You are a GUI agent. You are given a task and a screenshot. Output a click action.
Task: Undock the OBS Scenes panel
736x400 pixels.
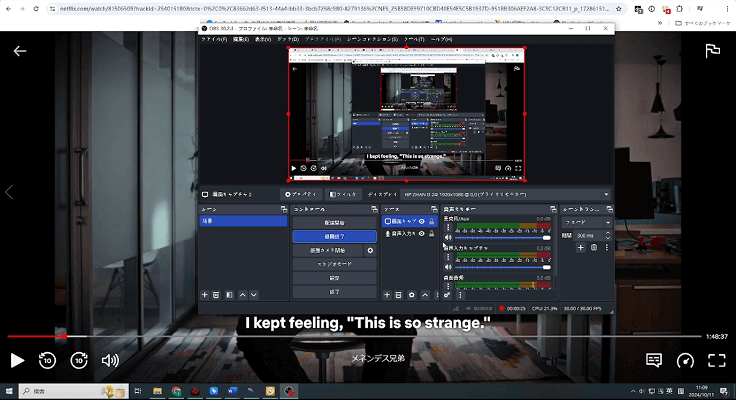(x=284, y=209)
